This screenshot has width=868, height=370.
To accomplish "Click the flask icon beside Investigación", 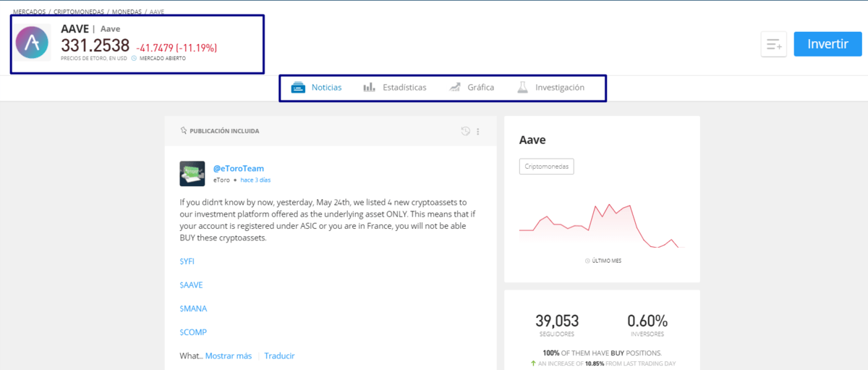I will [x=522, y=88].
